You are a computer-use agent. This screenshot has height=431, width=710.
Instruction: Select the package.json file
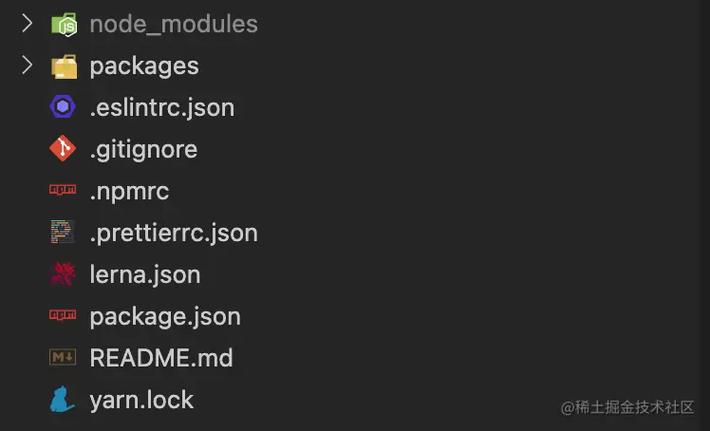click(x=165, y=317)
